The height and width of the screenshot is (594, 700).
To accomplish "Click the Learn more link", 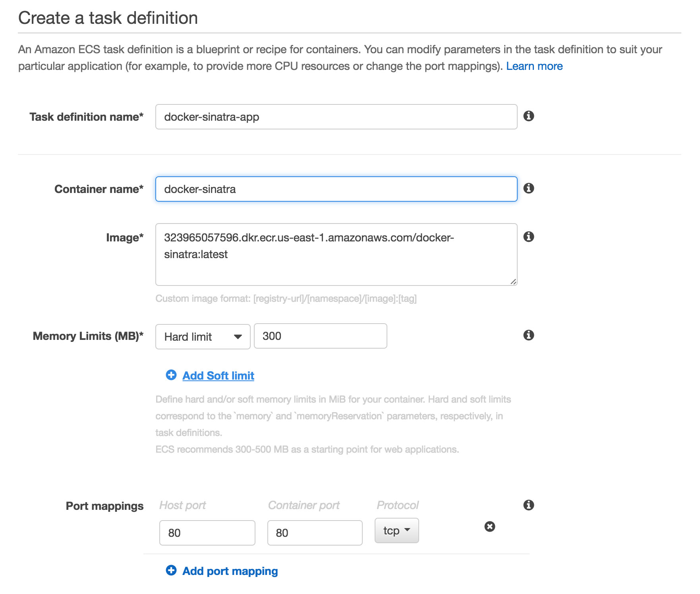I will click(x=534, y=66).
